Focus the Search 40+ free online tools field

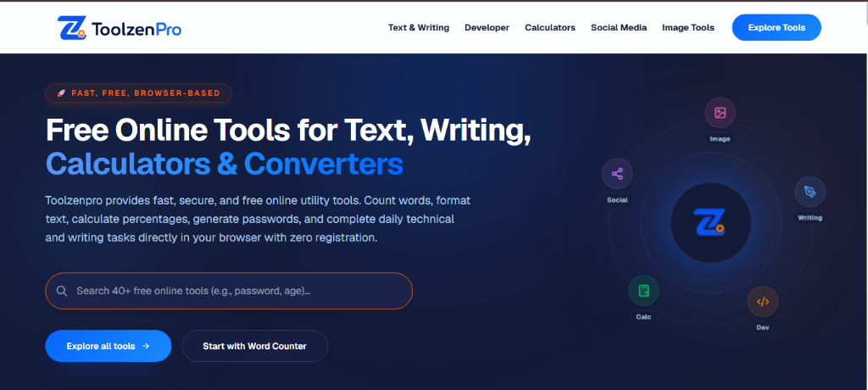click(x=229, y=291)
